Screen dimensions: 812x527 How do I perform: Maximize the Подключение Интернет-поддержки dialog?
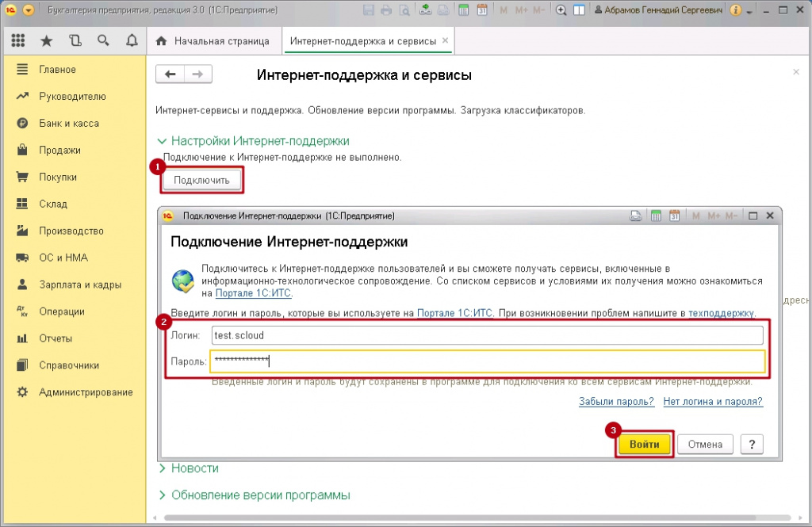click(753, 216)
